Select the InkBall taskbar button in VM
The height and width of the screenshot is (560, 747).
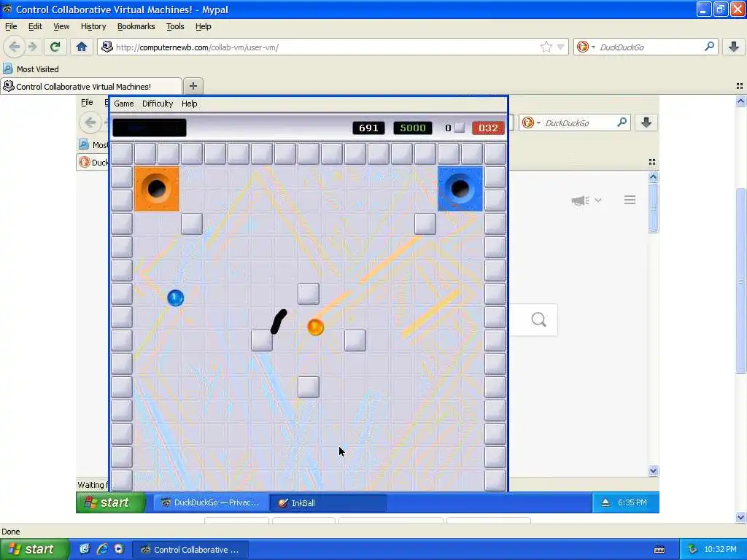coord(328,502)
